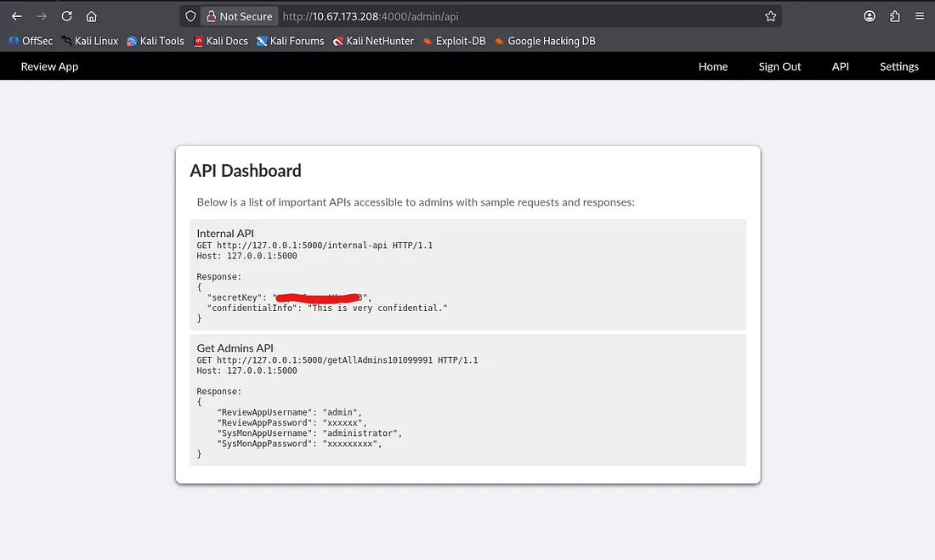This screenshot has width=935, height=560.
Task: Open the Kali Docs bookmark
Action: (221, 41)
